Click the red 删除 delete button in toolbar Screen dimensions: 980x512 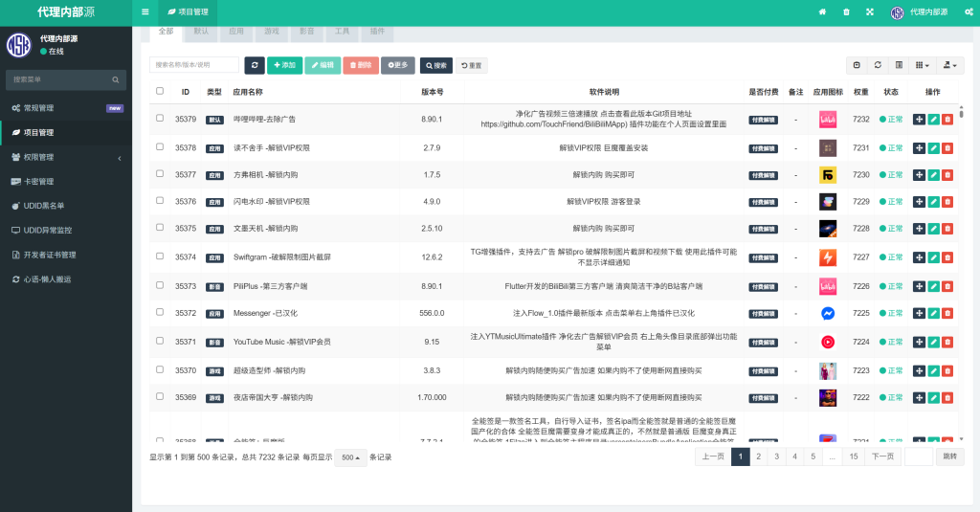(361, 65)
